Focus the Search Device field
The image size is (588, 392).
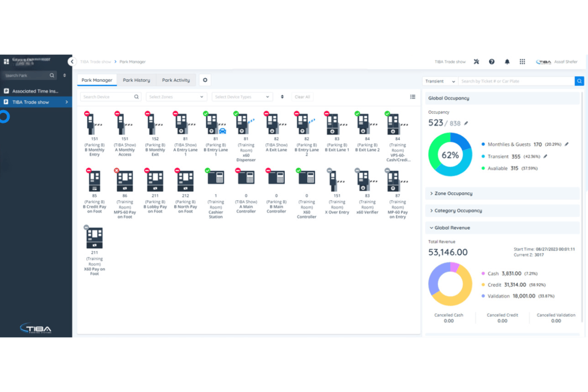[110, 97]
